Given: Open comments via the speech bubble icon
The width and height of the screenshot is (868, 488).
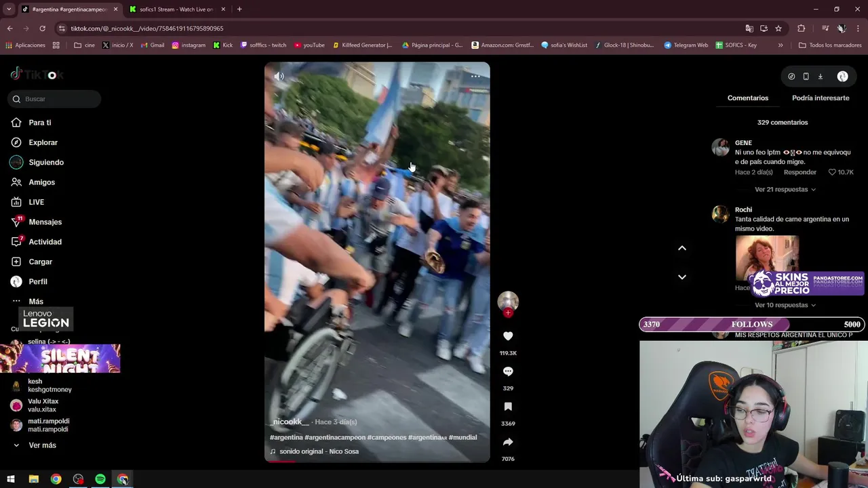Looking at the screenshot, I should [x=508, y=371].
